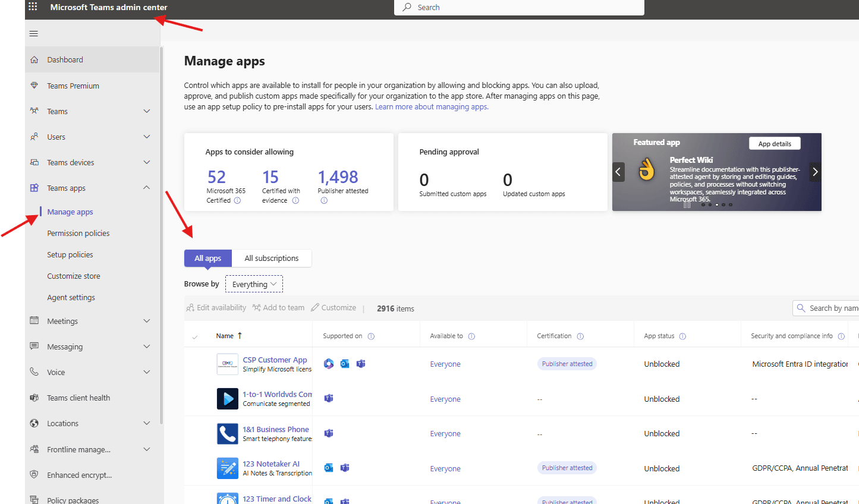Open the Enhanced encryption section icon
859x504 pixels.
pyautogui.click(x=34, y=474)
